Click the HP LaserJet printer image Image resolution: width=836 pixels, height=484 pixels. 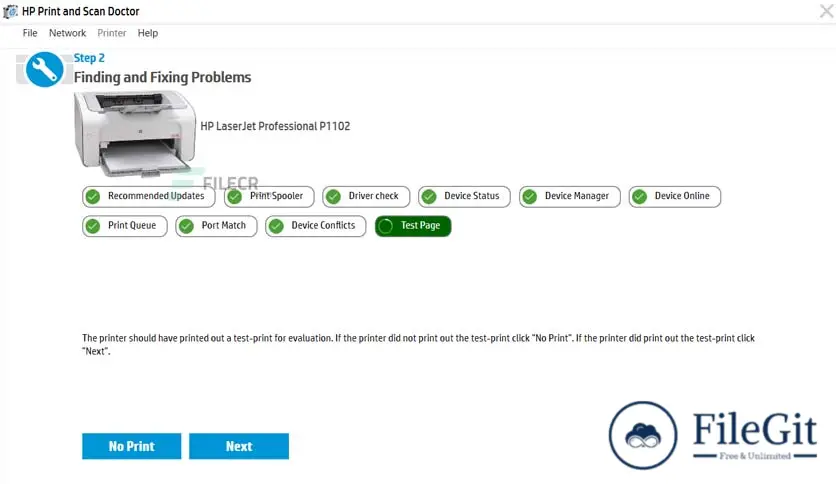135,133
